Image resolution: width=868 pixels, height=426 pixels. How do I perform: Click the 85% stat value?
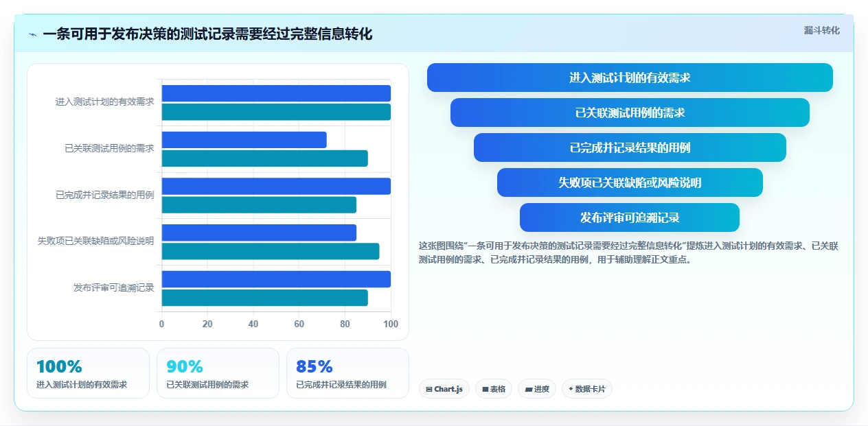[x=315, y=366]
